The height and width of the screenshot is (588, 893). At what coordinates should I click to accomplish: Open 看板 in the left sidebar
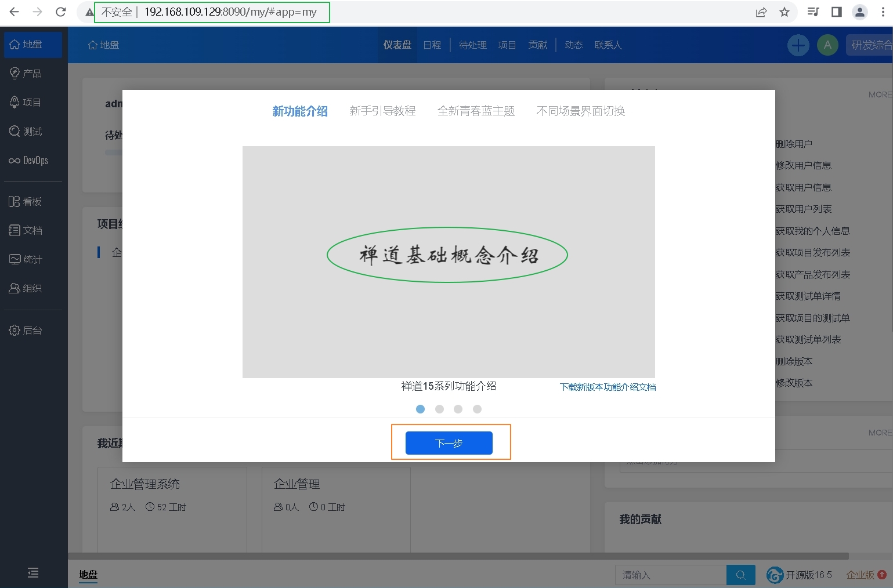(x=33, y=202)
